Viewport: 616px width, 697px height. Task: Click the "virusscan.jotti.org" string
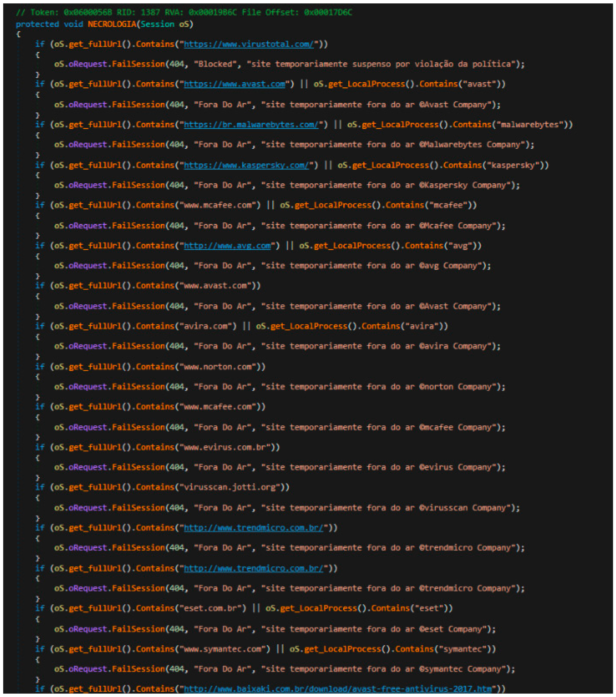232,488
